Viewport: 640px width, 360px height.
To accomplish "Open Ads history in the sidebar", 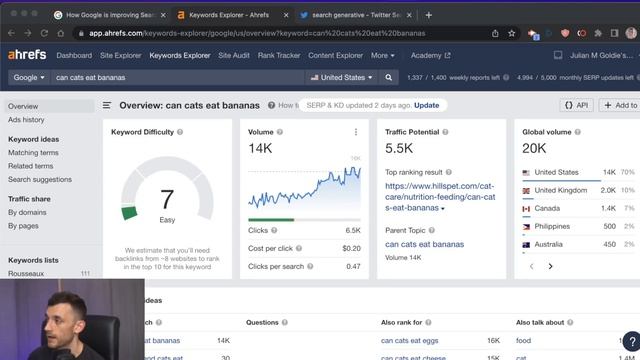I will coord(26,120).
